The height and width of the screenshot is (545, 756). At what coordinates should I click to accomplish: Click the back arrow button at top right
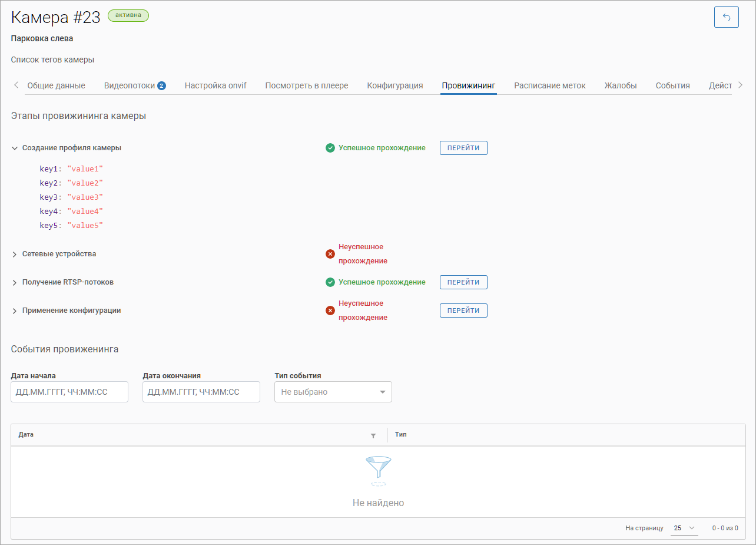726,17
